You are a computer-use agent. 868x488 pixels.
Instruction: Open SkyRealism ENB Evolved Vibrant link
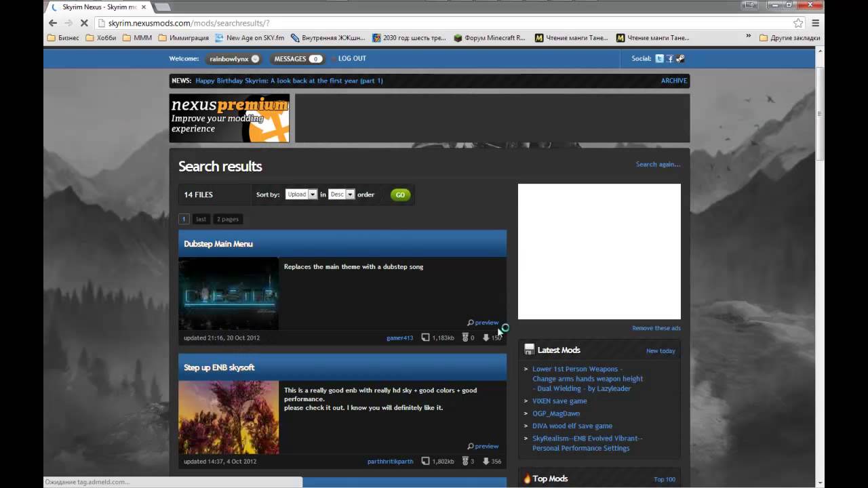tap(587, 443)
